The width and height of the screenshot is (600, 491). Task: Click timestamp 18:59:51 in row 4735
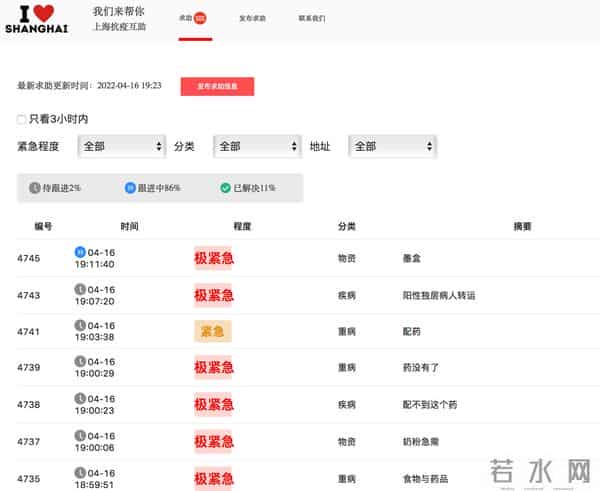(95, 485)
